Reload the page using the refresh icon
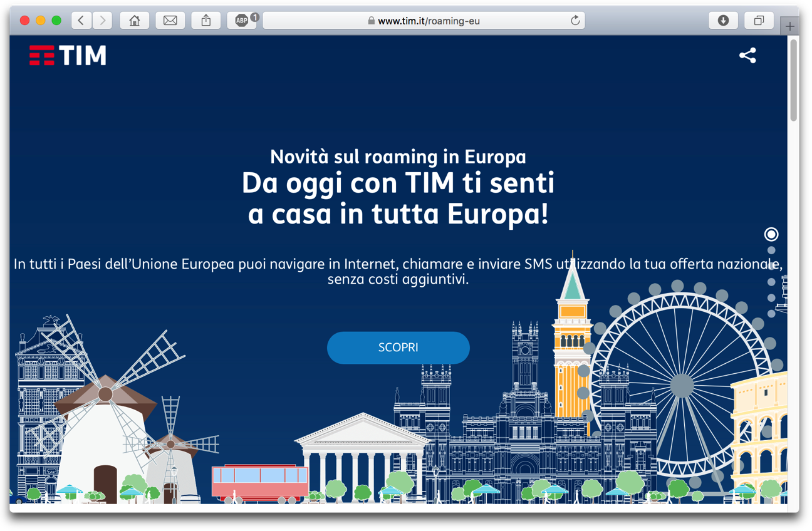Screen dimensions: 812x531 click(x=575, y=20)
